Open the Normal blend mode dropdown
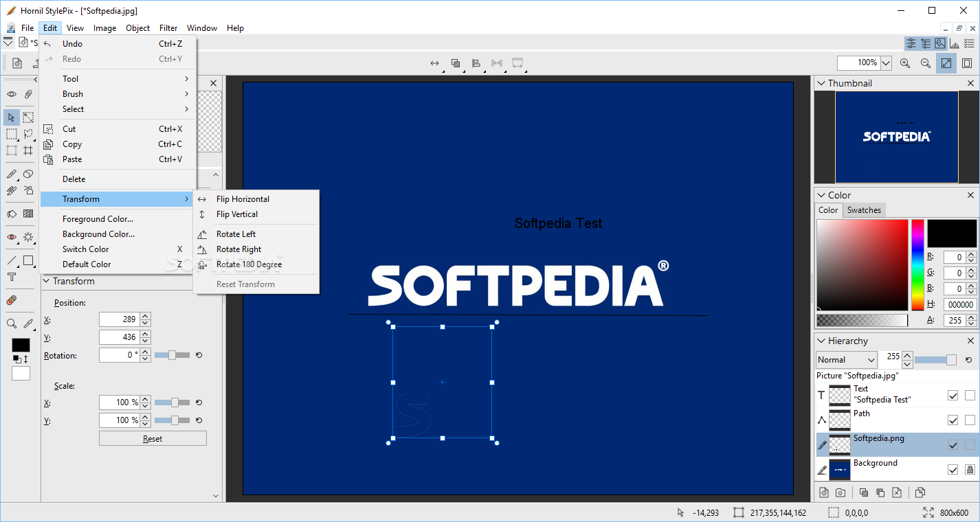The height and width of the screenshot is (522, 980). point(847,360)
